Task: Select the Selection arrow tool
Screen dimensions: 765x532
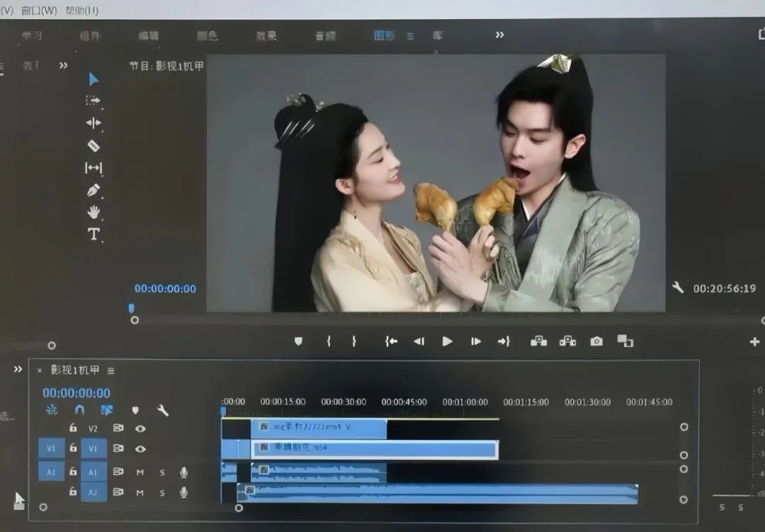Action: [93, 79]
